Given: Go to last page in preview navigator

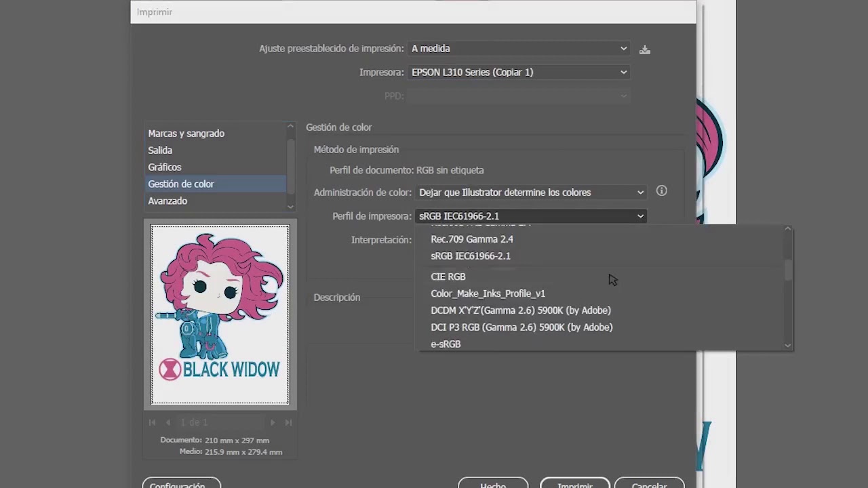Looking at the screenshot, I should (288, 422).
